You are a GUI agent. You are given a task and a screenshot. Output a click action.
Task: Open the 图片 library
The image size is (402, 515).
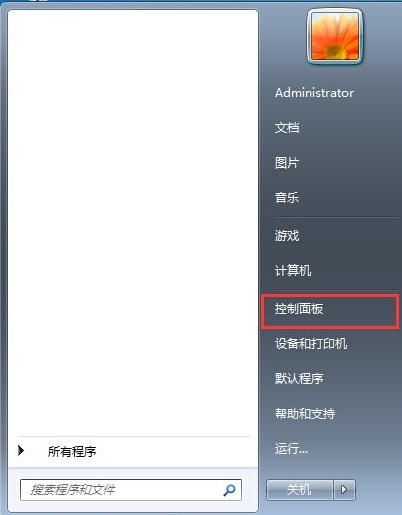287,163
